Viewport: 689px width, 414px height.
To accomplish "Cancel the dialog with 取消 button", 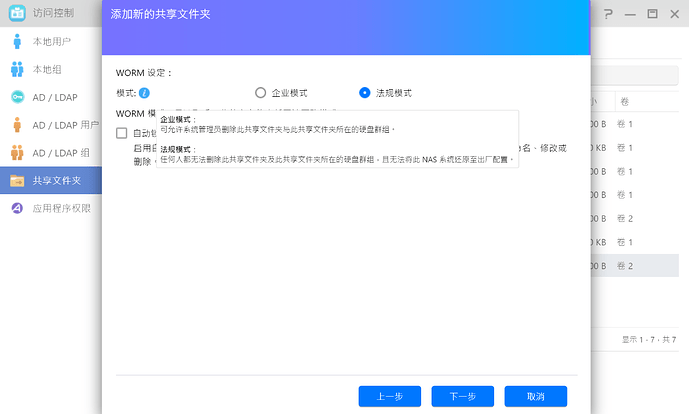I will click(x=535, y=396).
